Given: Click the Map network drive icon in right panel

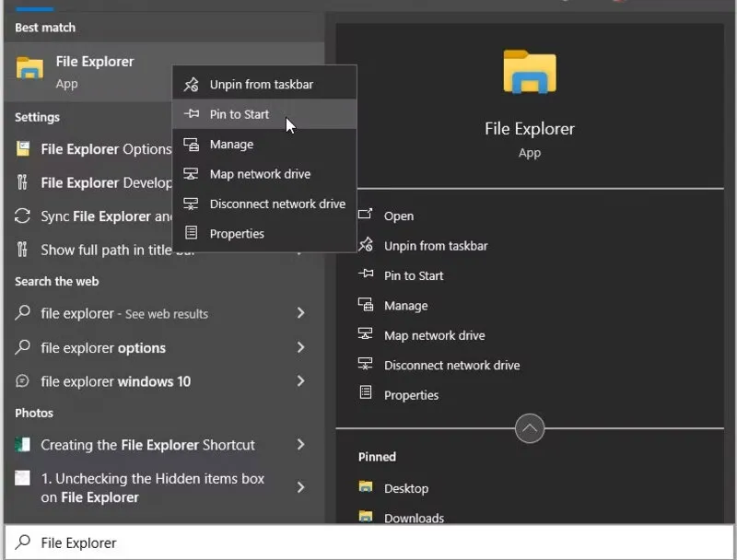Looking at the screenshot, I should tap(366, 335).
